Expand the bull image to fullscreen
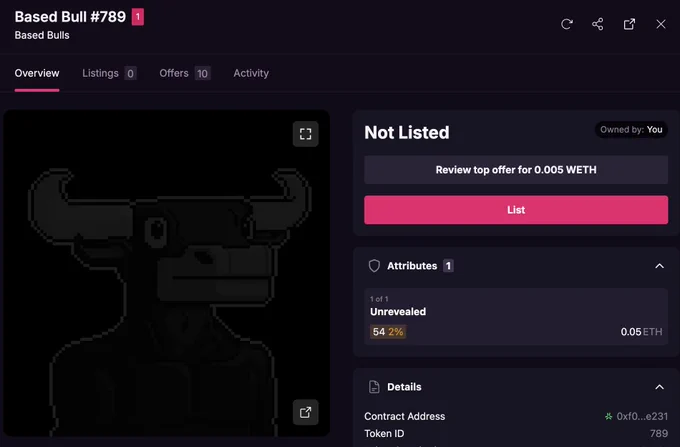Image resolution: width=680 pixels, height=447 pixels. [x=305, y=134]
